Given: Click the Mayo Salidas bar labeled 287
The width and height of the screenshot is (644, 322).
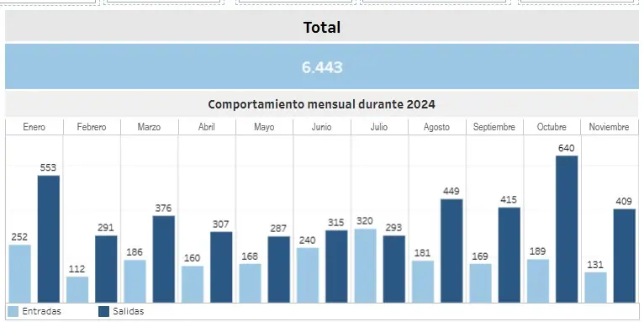Looking at the screenshot, I should [x=278, y=269].
